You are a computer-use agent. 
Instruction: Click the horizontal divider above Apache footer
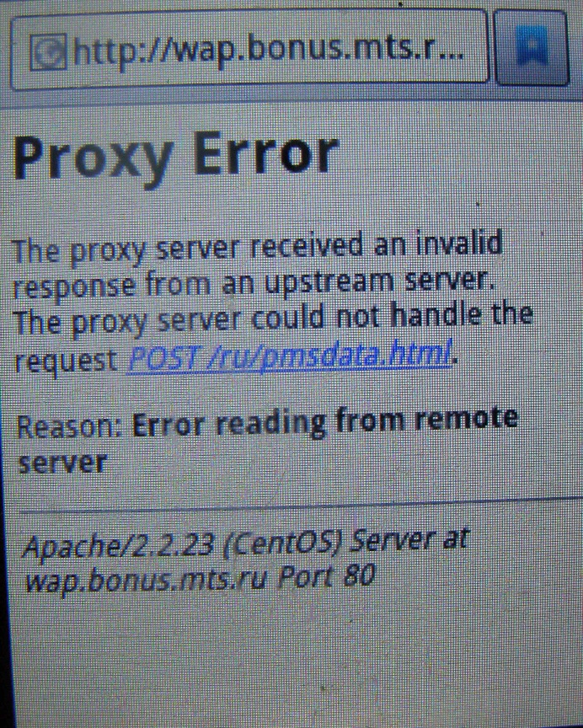coord(299,506)
